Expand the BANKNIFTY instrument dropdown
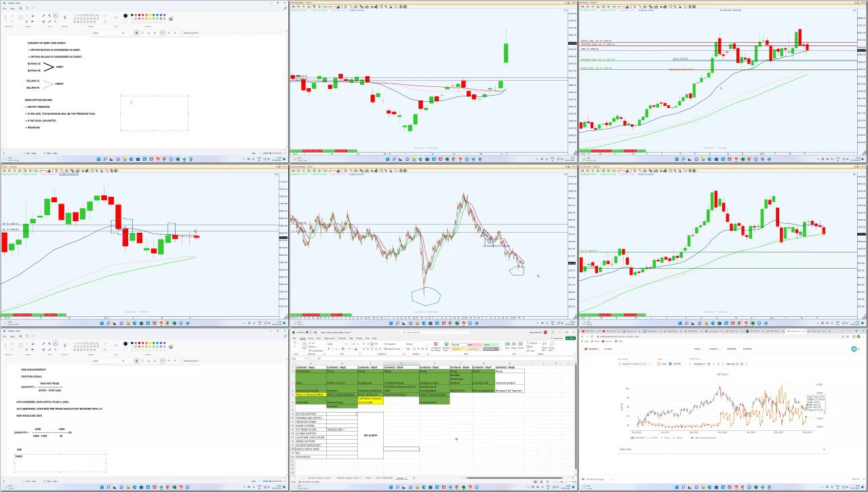Screen dimensions: 868x492 point(650,364)
